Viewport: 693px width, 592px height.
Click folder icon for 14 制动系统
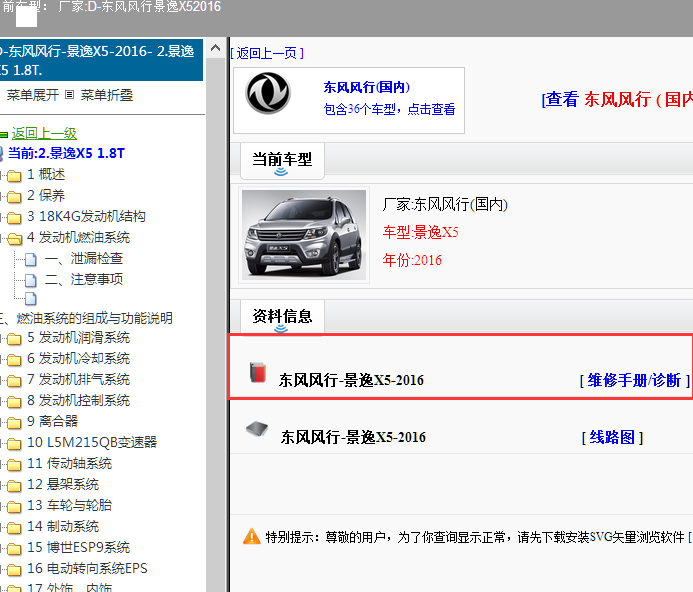point(14,527)
